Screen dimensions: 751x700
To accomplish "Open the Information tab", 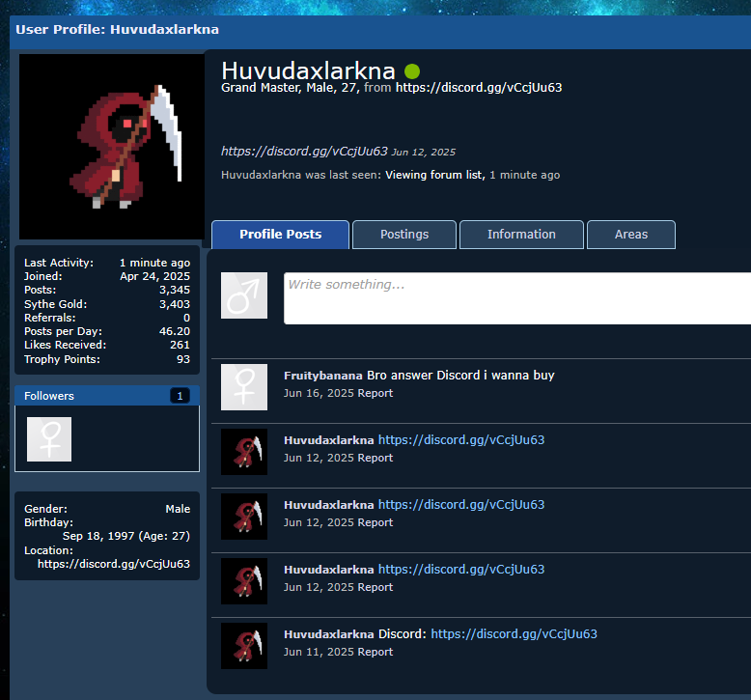I will pyautogui.click(x=521, y=235).
